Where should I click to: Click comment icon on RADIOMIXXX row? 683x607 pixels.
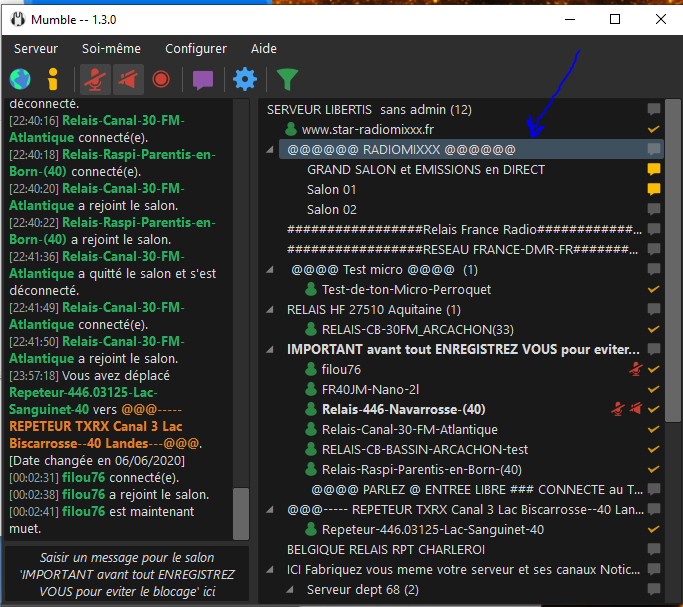[x=653, y=149]
